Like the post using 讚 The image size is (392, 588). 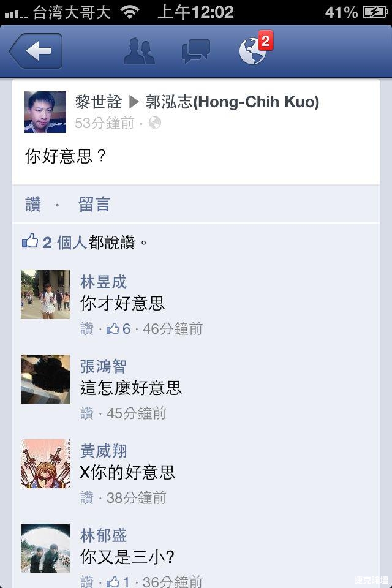coord(33,205)
